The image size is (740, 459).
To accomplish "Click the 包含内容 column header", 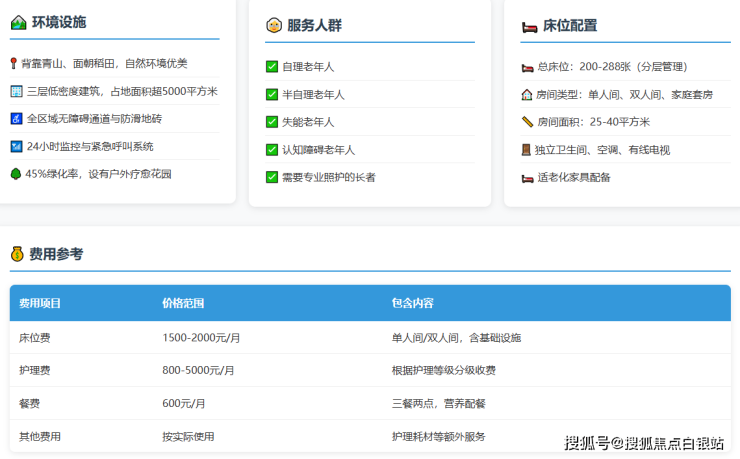I will coord(412,303).
